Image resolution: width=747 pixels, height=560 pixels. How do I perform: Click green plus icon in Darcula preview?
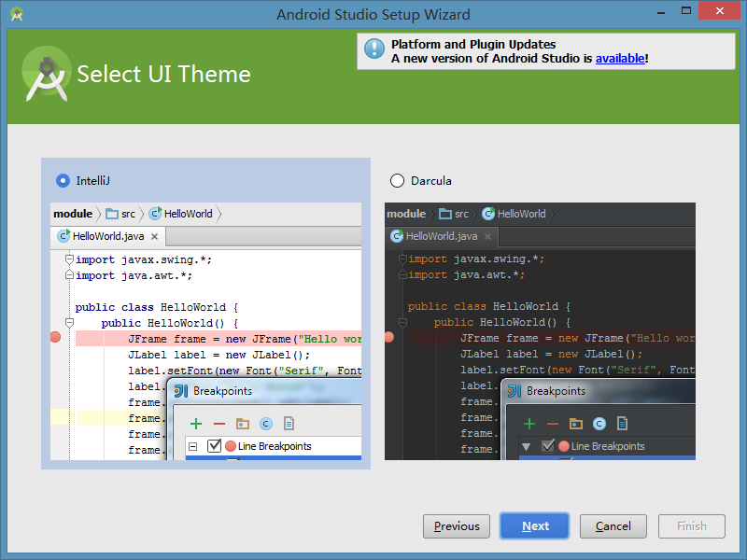[529, 424]
